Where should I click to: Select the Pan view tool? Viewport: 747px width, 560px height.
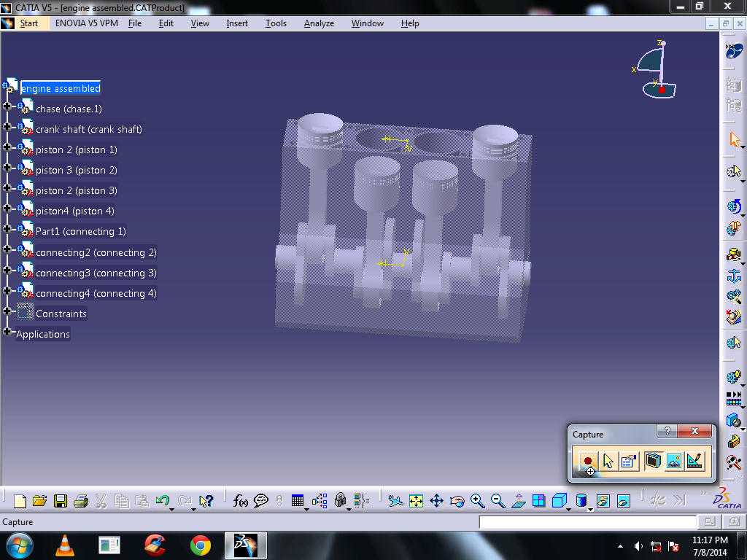[x=436, y=501]
